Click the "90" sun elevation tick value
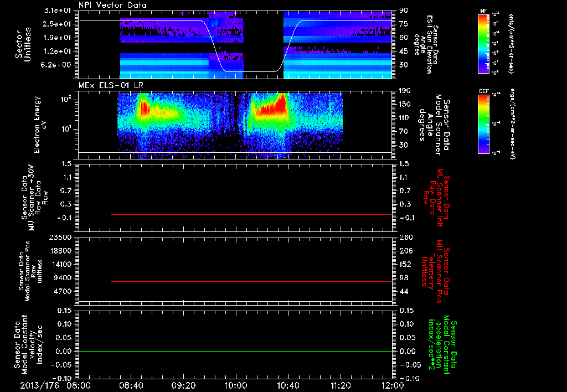This screenshot has width=567, height=392. 404,11
